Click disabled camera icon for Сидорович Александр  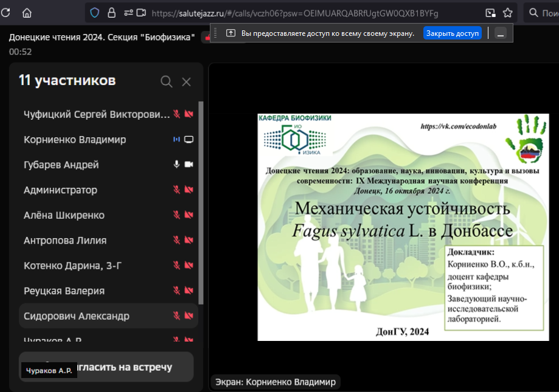(189, 315)
